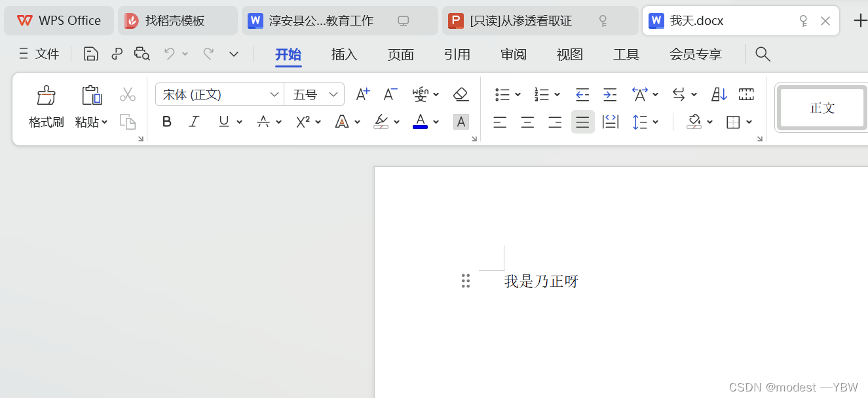Click the Undo arrow icon
This screenshot has width=868, height=398.
click(x=170, y=54)
